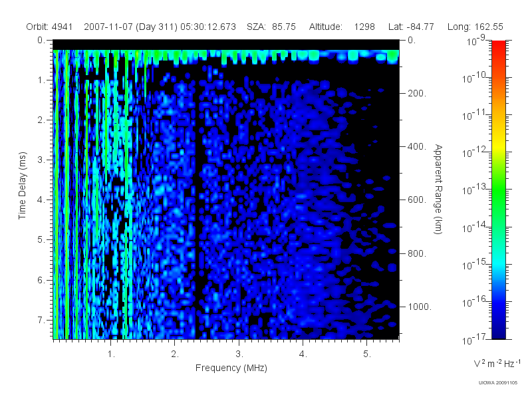Viewport: 532px width, 399px height.
Task: Click the '800.' apparent range tick label
Action: pos(417,253)
